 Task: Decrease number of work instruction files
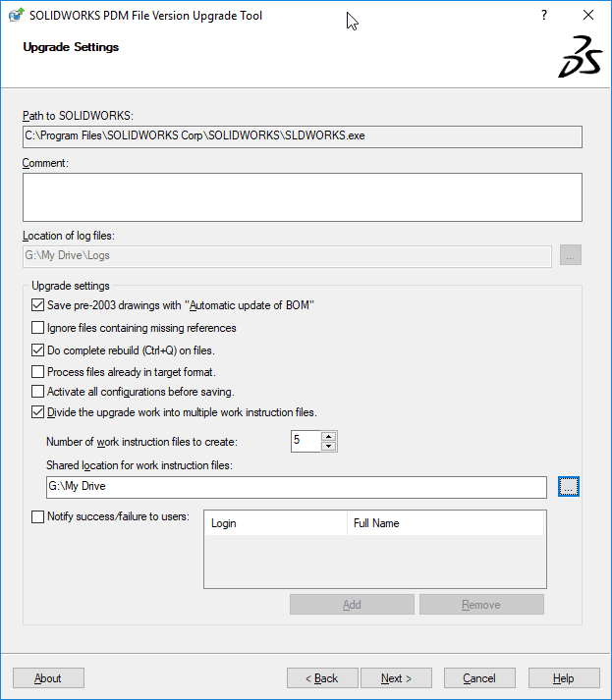click(329, 446)
